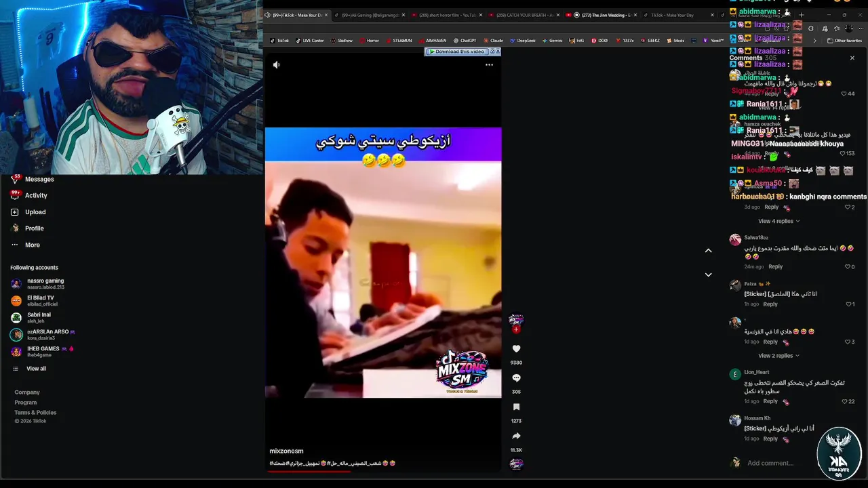Close the Download this video bar

click(498, 52)
